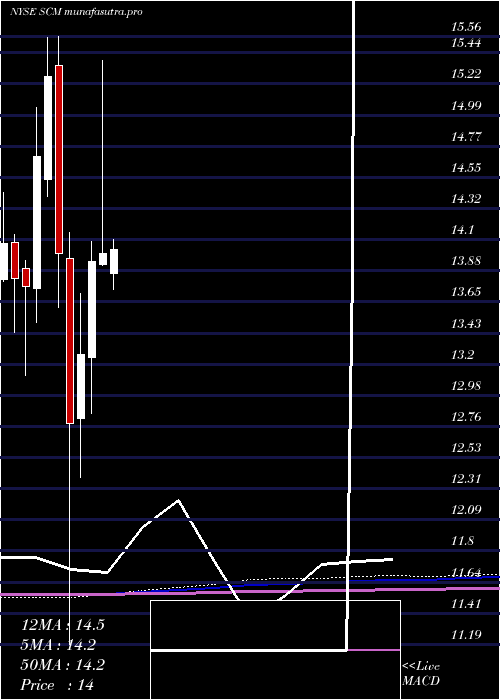Click the 12.09 price axis label
This screenshot has width=500, height=700.
point(466,510)
